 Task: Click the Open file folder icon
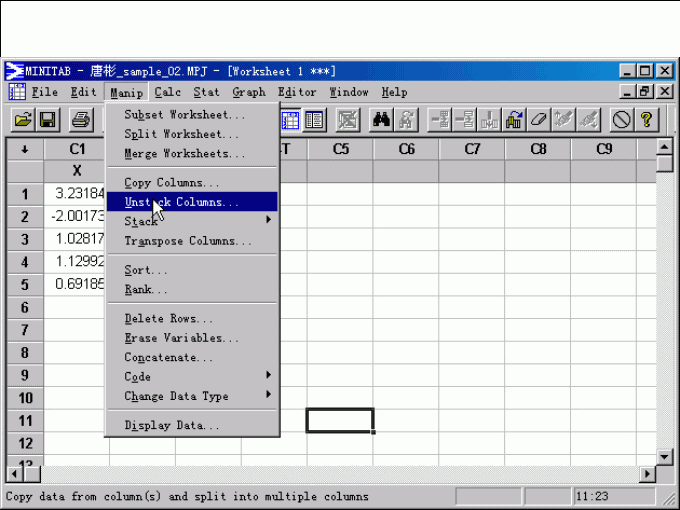(x=23, y=120)
